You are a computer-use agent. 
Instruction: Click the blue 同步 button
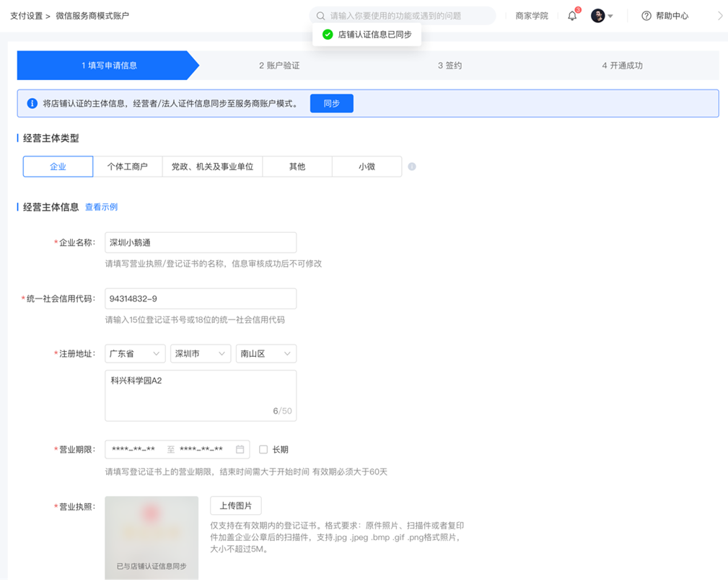pos(331,103)
